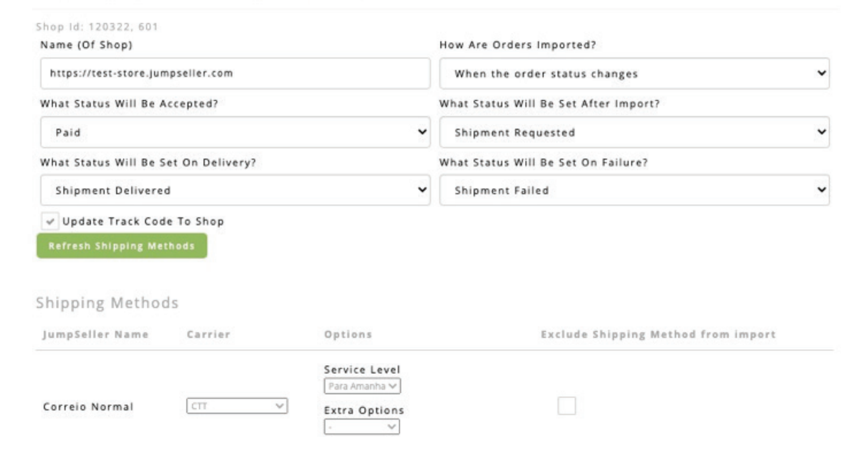Click the What Status Will Be Accepted label
This screenshot has width=868, height=474.
[x=129, y=104]
